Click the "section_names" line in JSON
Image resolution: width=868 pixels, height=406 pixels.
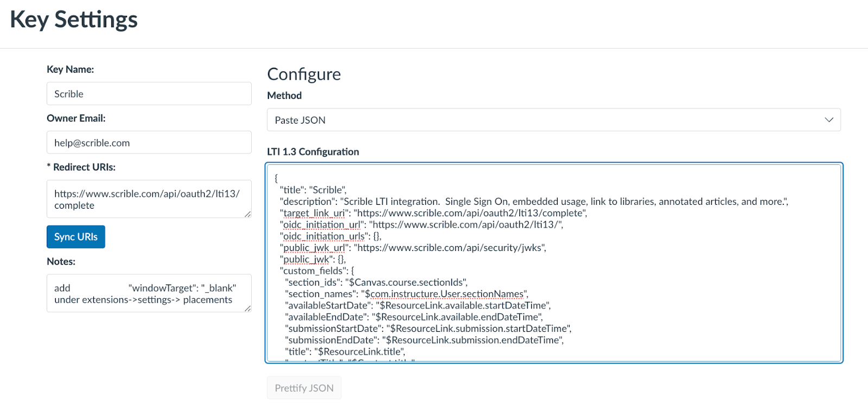point(406,294)
